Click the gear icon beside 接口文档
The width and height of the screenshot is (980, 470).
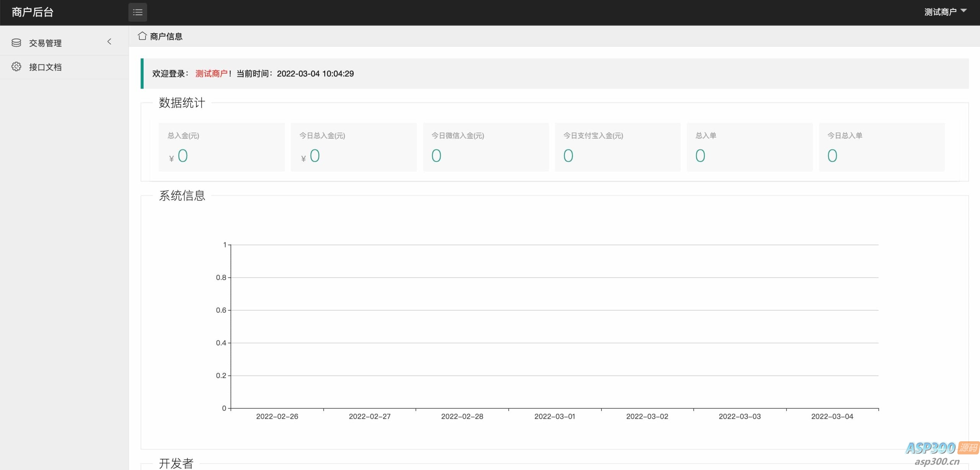[16, 67]
